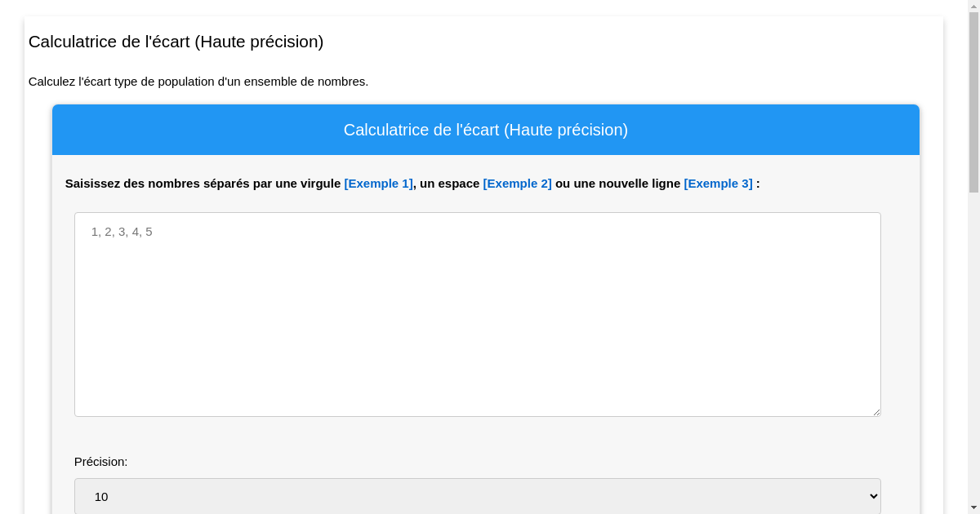Viewport: 980px width, 514px height.
Task: Click the page title 'Calculatrice de l'écart (Haute précision)'
Action: 176,42
